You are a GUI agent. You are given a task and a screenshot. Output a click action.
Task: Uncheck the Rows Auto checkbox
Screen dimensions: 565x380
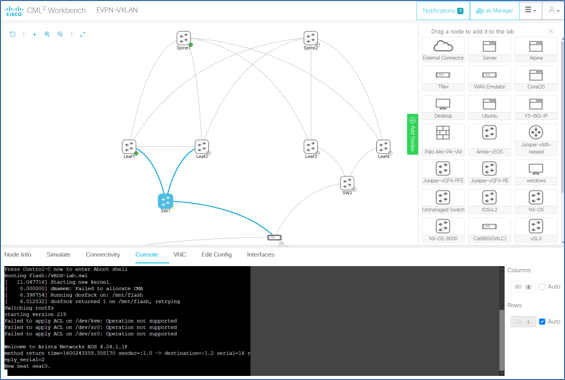pos(542,321)
